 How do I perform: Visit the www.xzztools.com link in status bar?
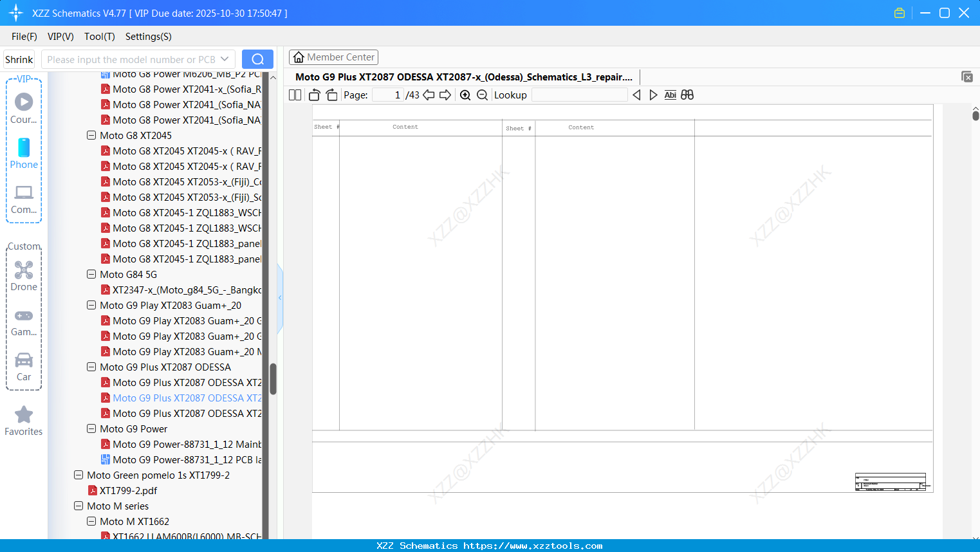coord(533,546)
